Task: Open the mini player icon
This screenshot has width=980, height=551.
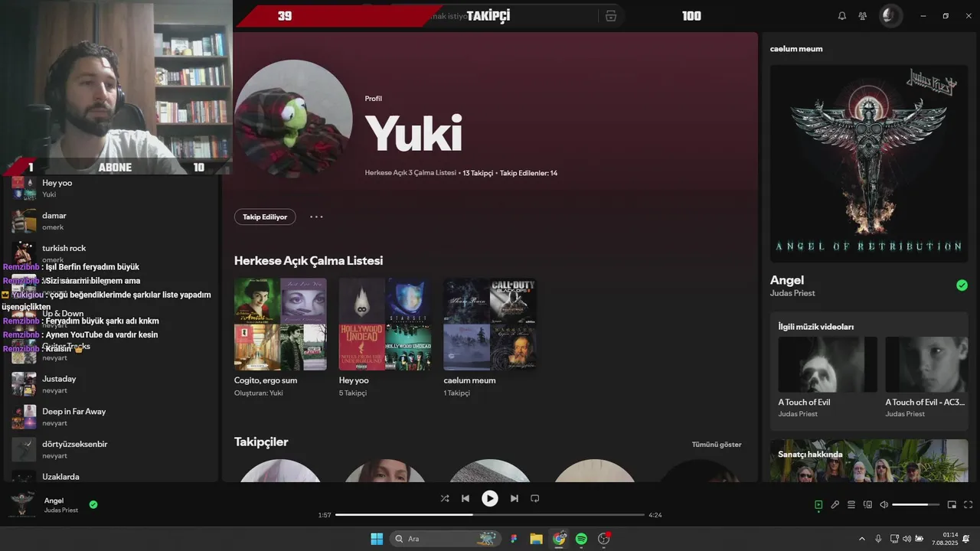Action: 952,505
